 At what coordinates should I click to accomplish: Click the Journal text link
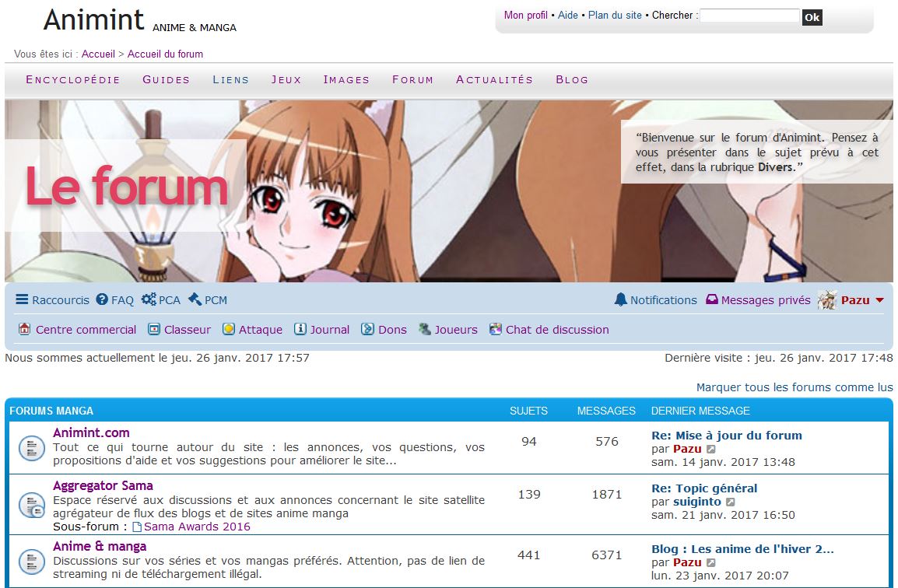[330, 330]
